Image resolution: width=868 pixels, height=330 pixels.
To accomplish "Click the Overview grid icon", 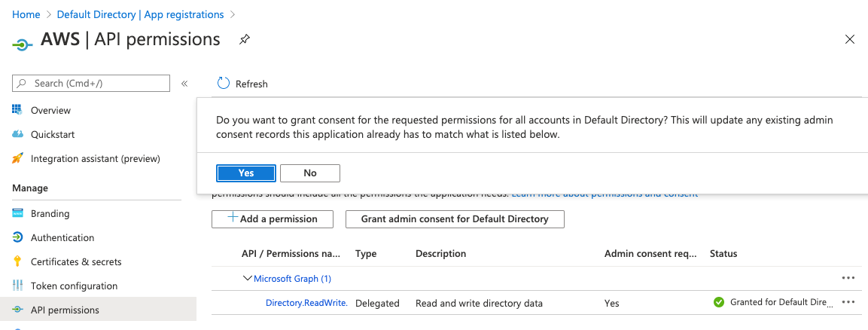I will [x=17, y=109].
